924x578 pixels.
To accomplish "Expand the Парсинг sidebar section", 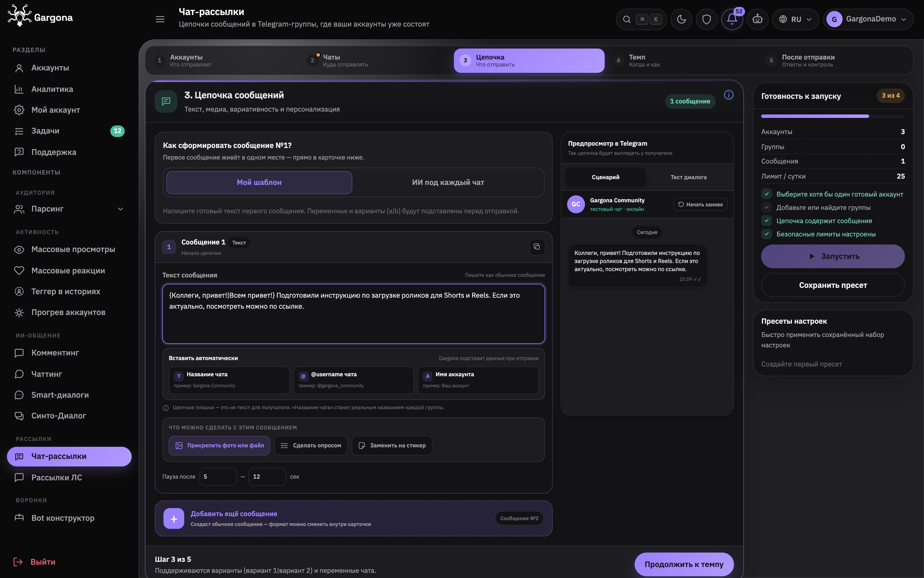I will coord(69,209).
